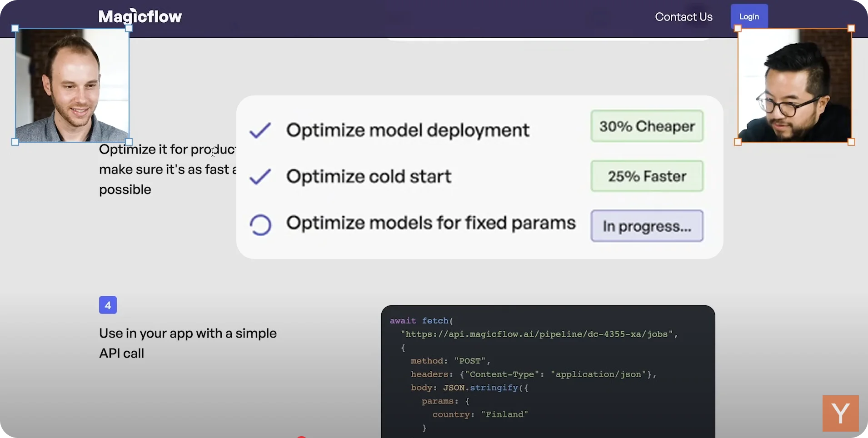Toggle the checkmark for Optimize cold start
The image size is (868, 438).
click(259, 177)
